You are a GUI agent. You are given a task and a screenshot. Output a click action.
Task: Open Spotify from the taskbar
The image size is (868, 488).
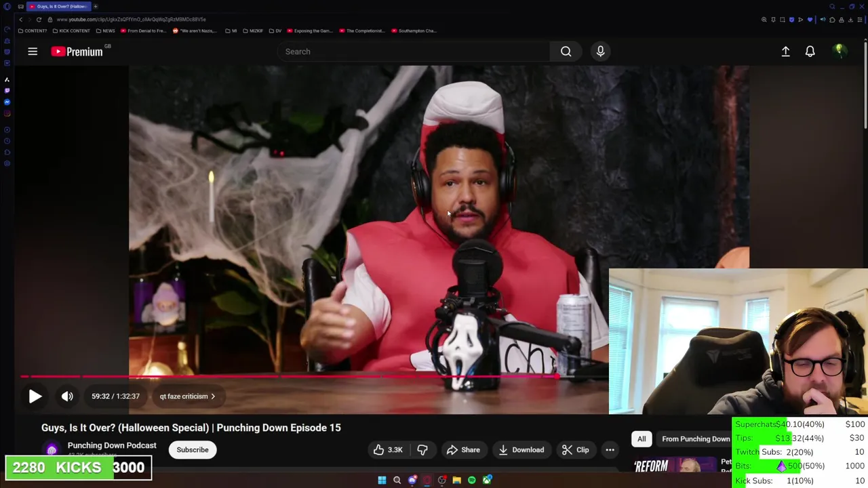(x=472, y=481)
